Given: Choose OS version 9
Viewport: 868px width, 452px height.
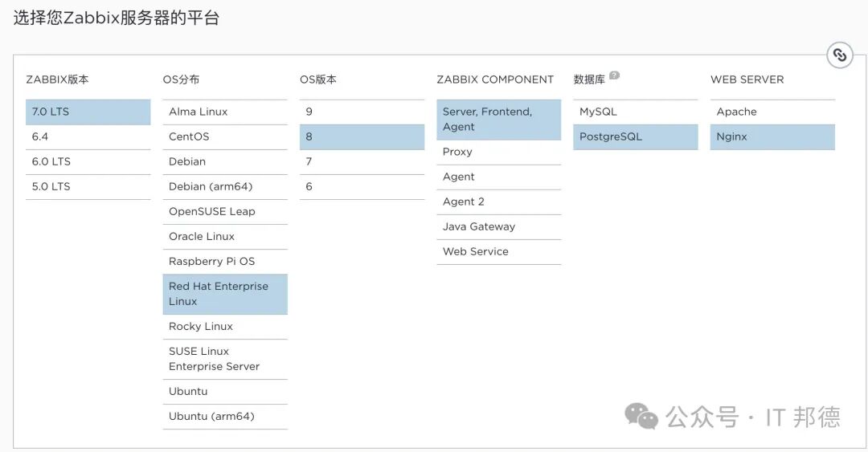Looking at the screenshot, I should [x=362, y=112].
